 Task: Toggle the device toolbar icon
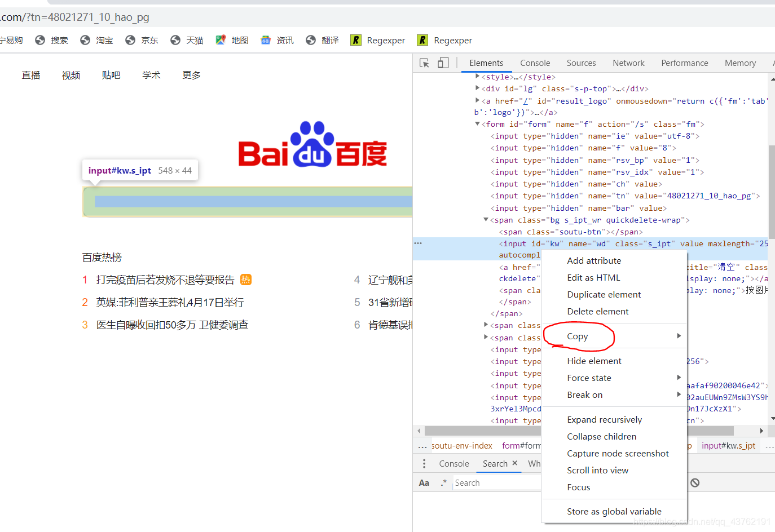coord(443,63)
